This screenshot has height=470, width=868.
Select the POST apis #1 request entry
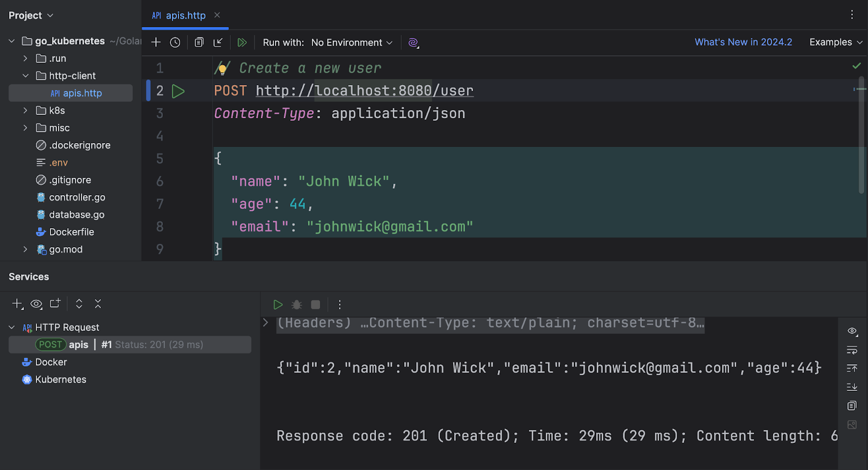click(x=130, y=345)
